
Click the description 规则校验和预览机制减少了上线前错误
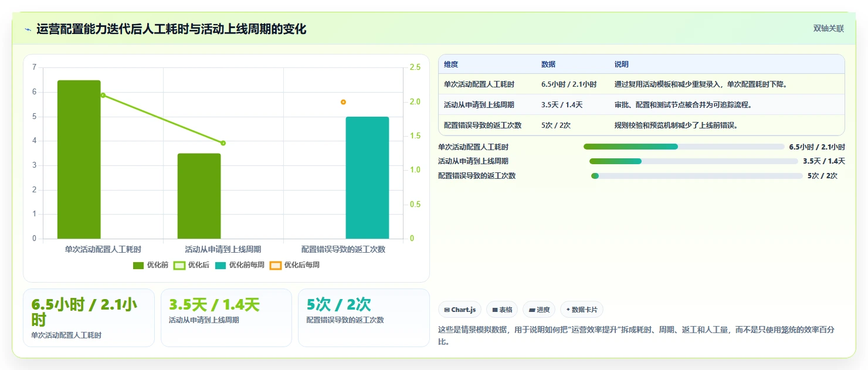676,125
